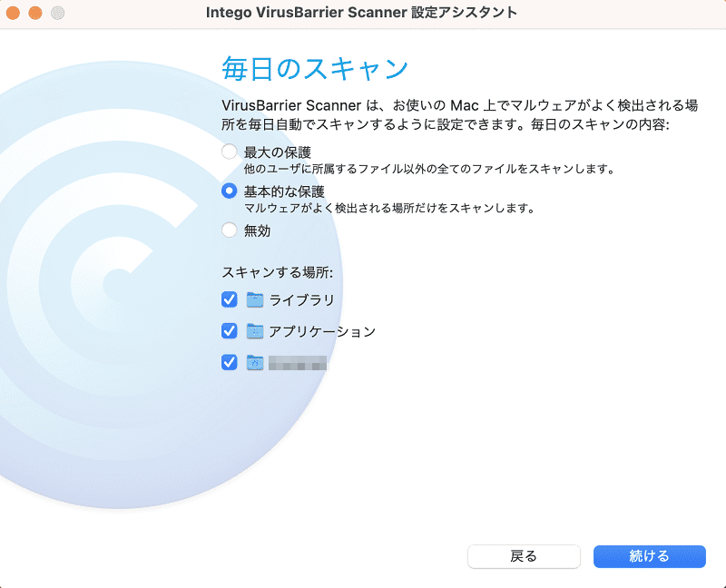Uncheck the blurred home folder checkbox
The height and width of the screenshot is (588, 726).
[x=230, y=362]
